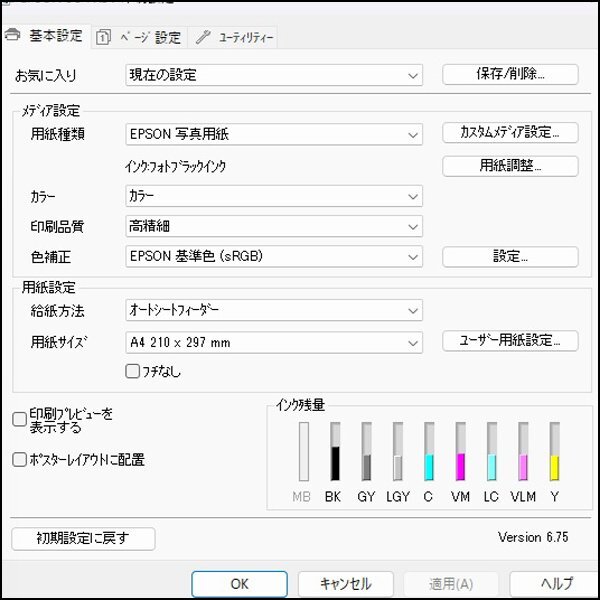
Task: Open the 印刷品質 dropdown
Action: (274, 226)
